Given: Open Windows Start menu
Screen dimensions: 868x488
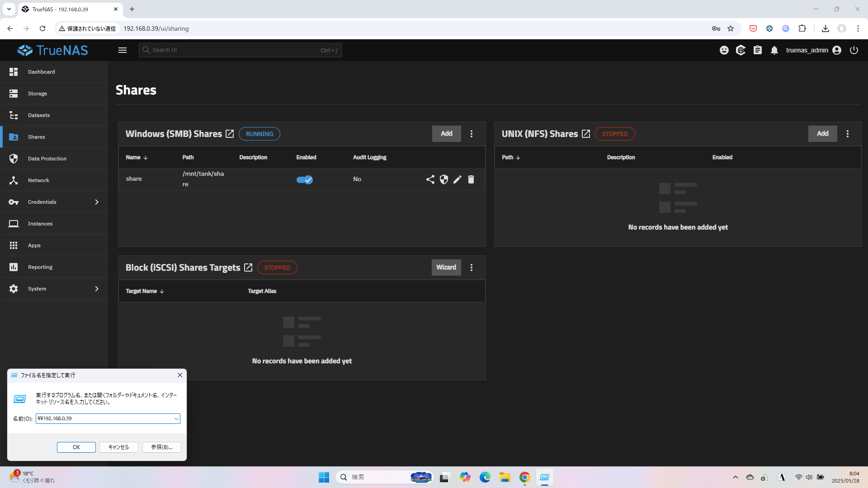Looking at the screenshot, I should click(324, 477).
